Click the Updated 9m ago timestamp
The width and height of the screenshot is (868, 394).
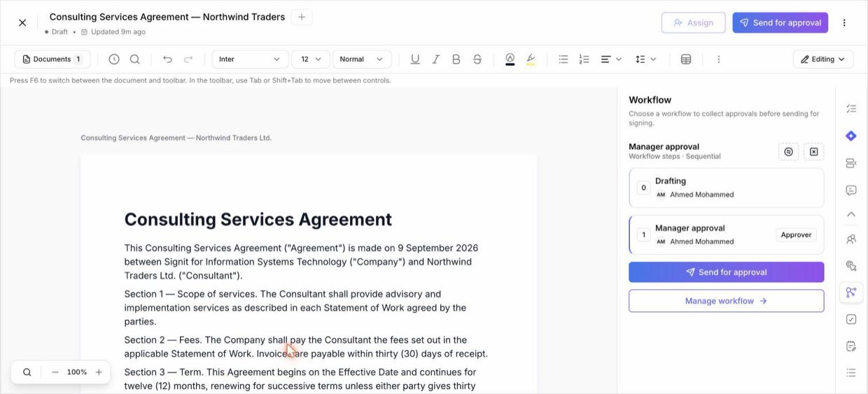tap(113, 31)
